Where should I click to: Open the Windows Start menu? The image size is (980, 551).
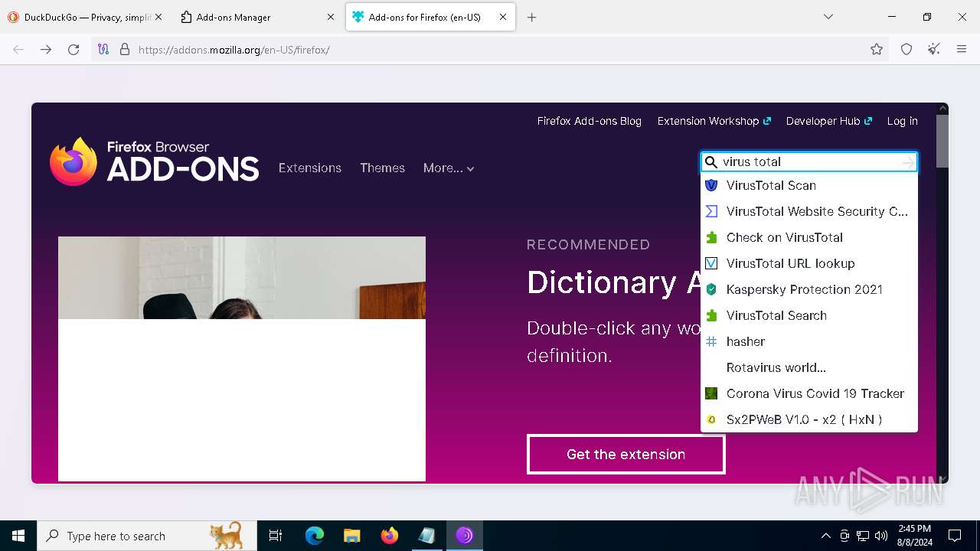coord(18,536)
